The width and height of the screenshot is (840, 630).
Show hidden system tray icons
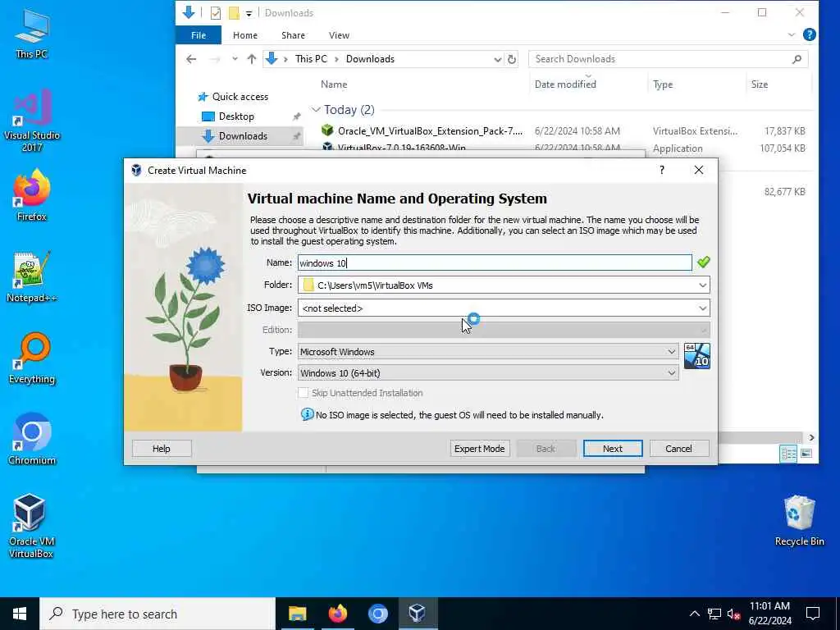[694, 614]
